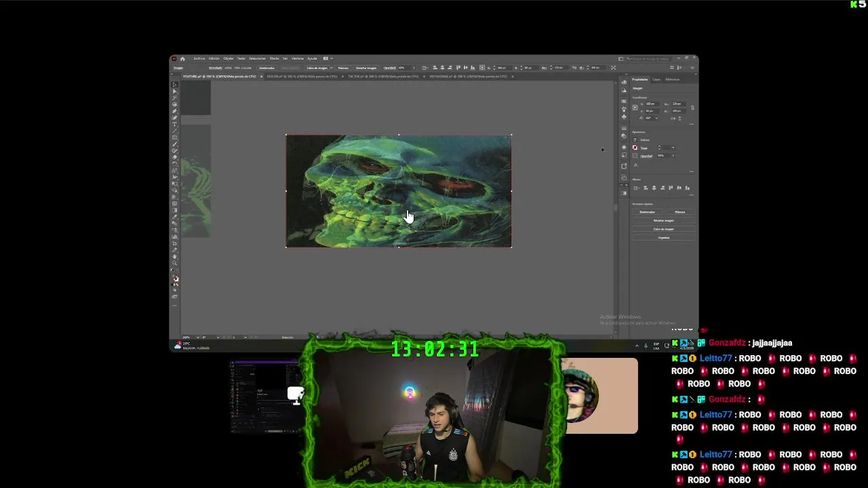Click Calco de imagen quick action button
Image resolution: width=868 pixels, height=488 pixels.
click(664, 229)
